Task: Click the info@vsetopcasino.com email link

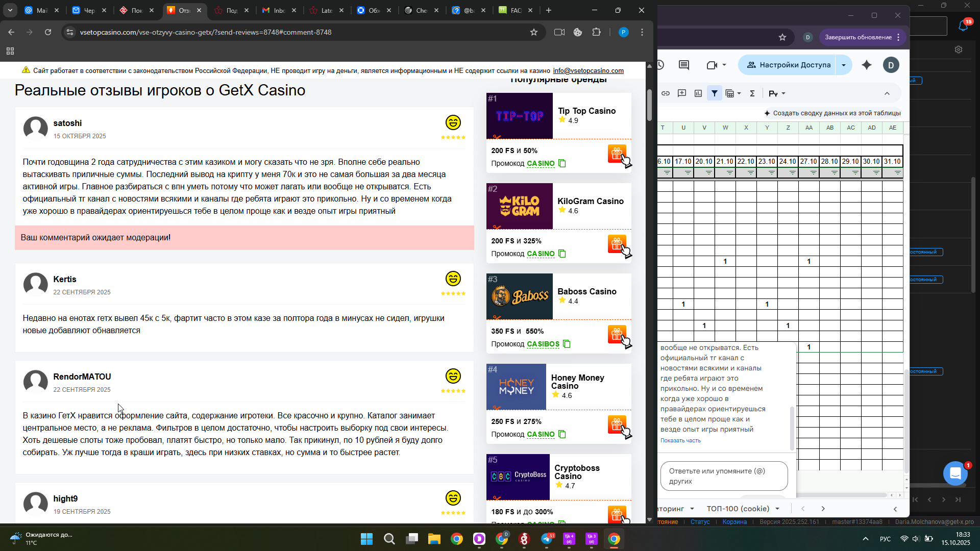Action: (x=588, y=71)
